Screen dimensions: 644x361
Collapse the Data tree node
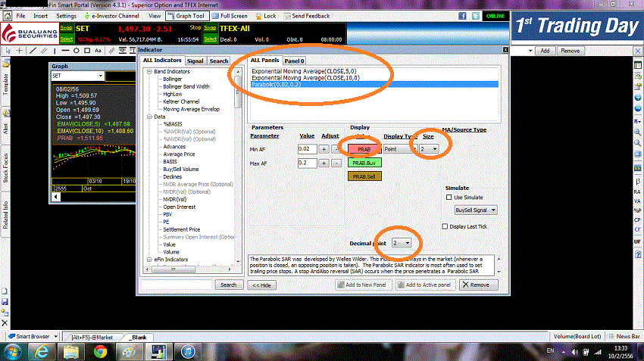(x=149, y=117)
